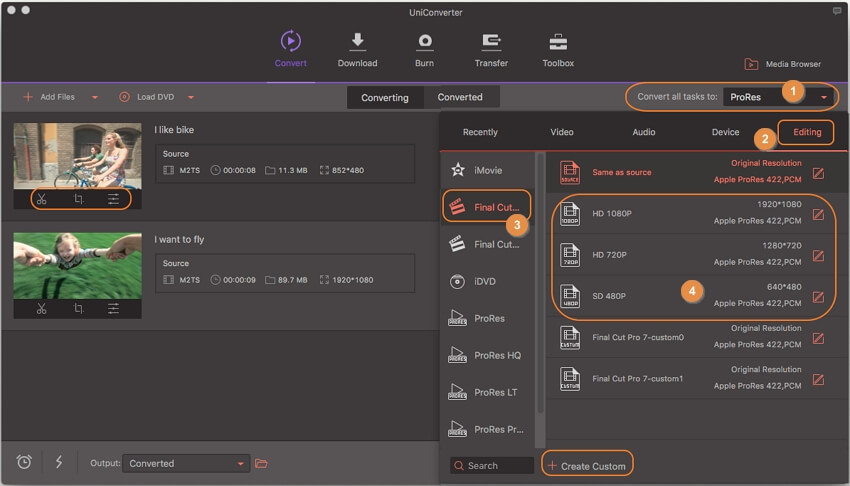The width and height of the screenshot is (850, 486).
Task: Click the Add Files button
Action: (x=49, y=97)
